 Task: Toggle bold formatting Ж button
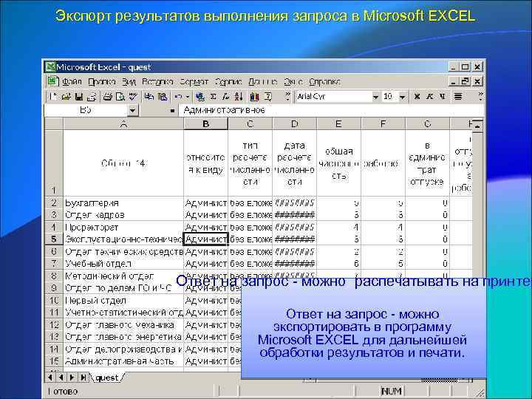417,97
